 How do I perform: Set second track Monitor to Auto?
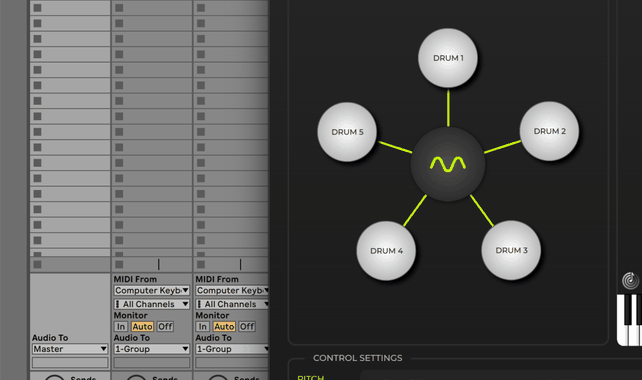pos(142,326)
